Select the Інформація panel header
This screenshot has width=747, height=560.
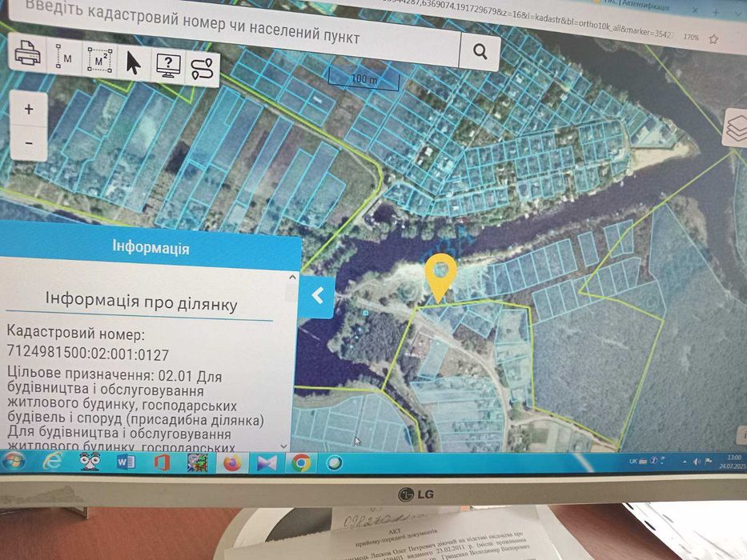pos(151,248)
